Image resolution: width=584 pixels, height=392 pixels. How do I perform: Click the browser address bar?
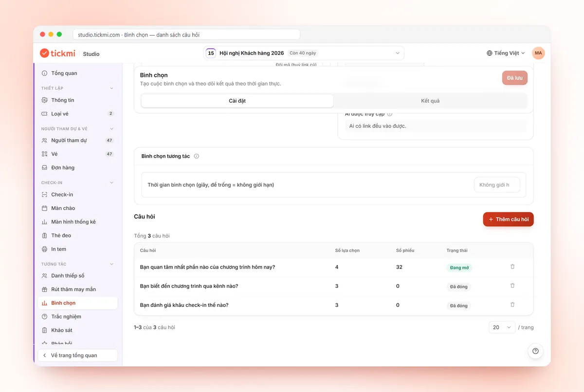[186, 35]
